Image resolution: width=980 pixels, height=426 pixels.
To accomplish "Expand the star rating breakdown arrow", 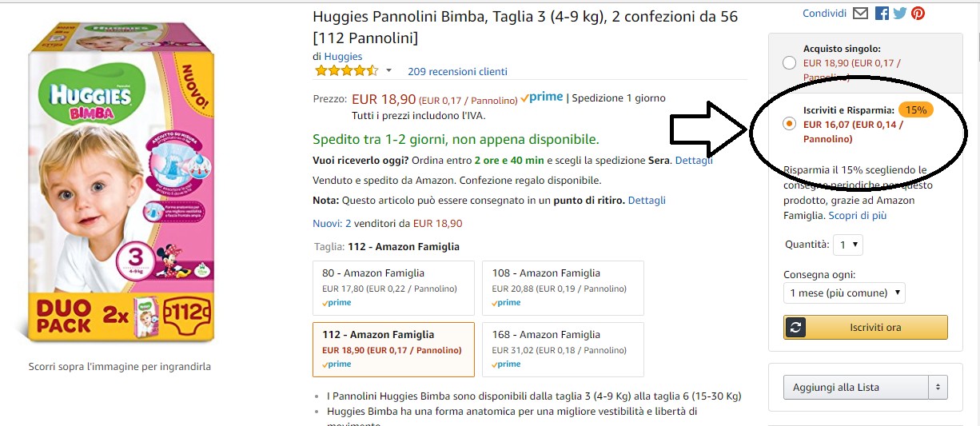I will (x=389, y=71).
